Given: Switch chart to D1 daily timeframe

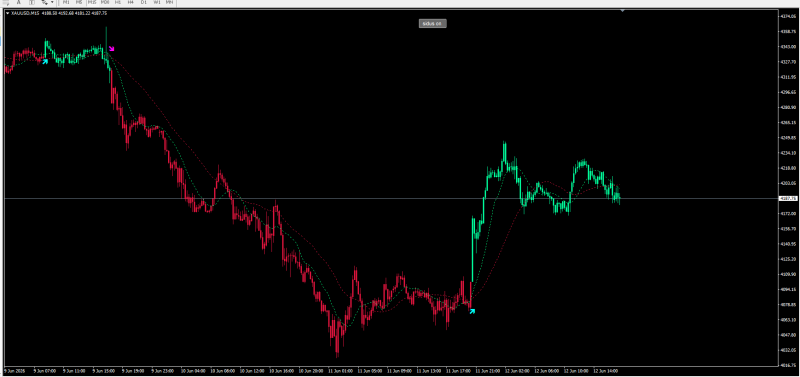Looking at the screenshot, I should click(x=143, y=2).
